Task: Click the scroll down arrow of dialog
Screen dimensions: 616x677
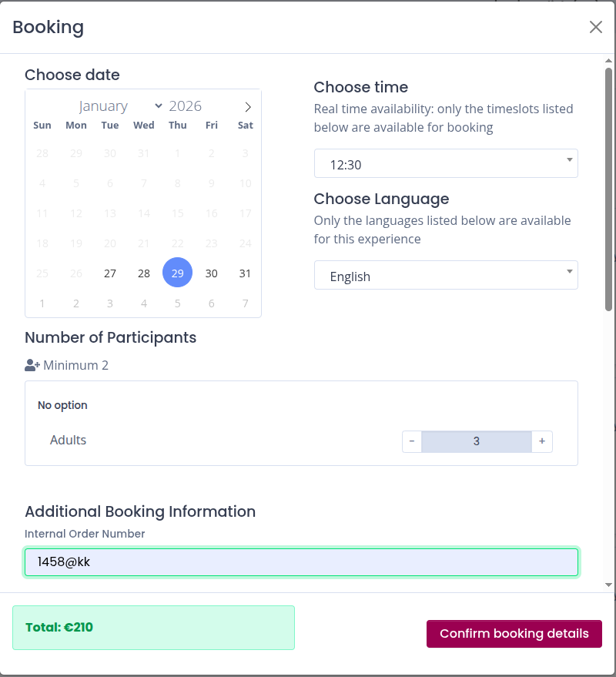Action: [x=608, y=585]
